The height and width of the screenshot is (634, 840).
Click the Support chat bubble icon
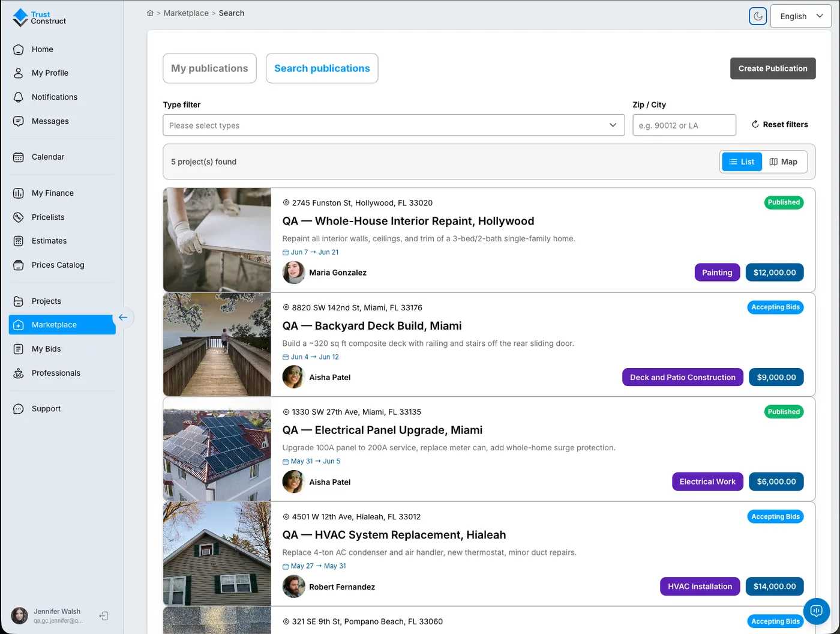(19, 409)
